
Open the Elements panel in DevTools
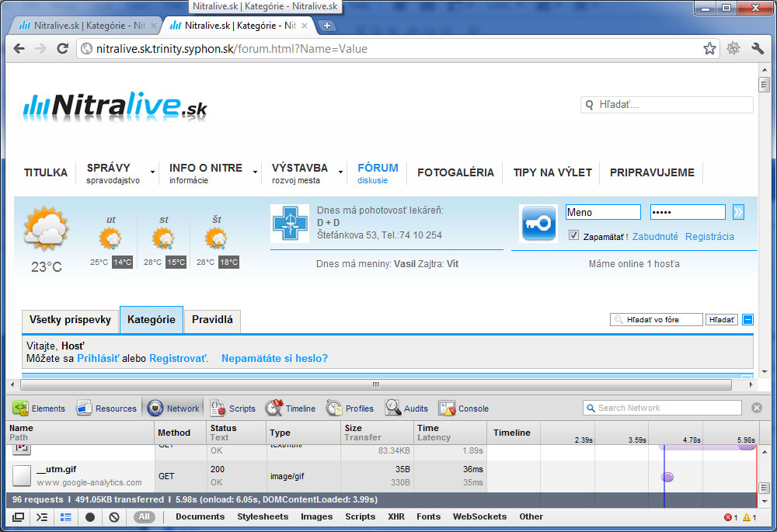39,409
